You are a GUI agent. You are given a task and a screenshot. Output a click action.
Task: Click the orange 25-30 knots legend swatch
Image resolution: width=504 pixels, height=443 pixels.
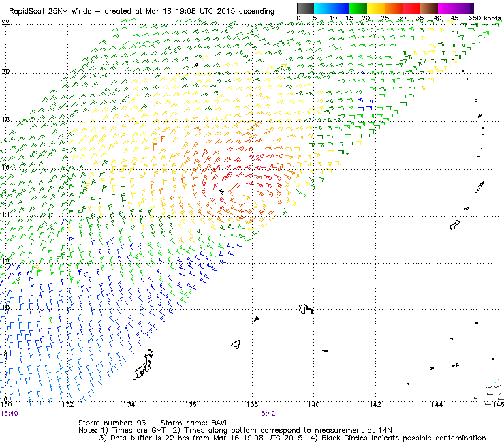(394, 8)
